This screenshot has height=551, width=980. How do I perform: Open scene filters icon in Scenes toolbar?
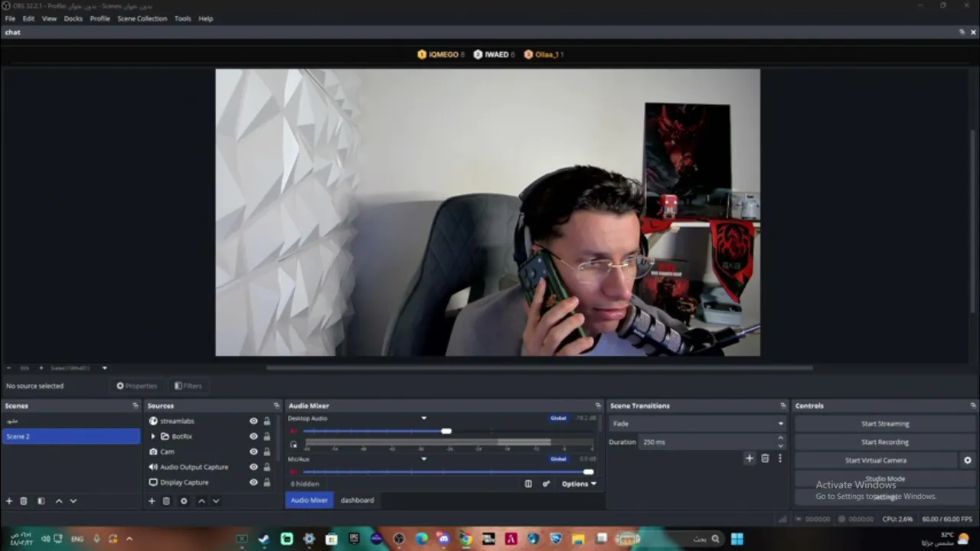tap(41, 501)
